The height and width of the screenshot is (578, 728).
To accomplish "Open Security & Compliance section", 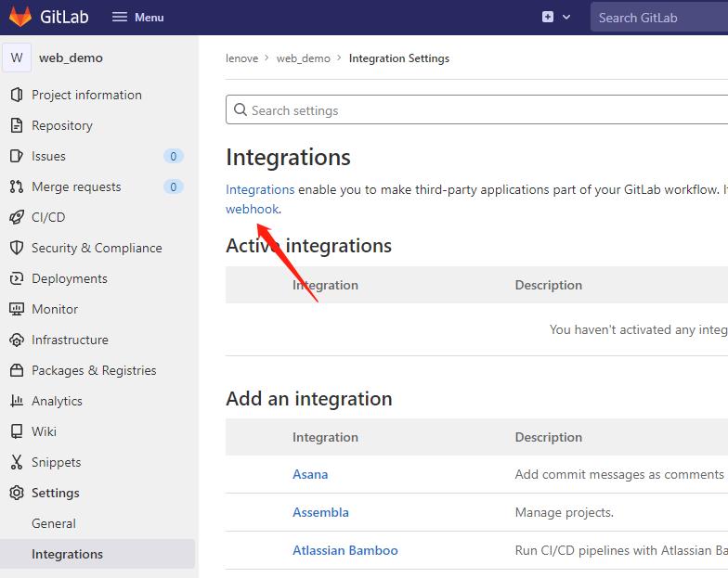I will click(x=97, y=248).
